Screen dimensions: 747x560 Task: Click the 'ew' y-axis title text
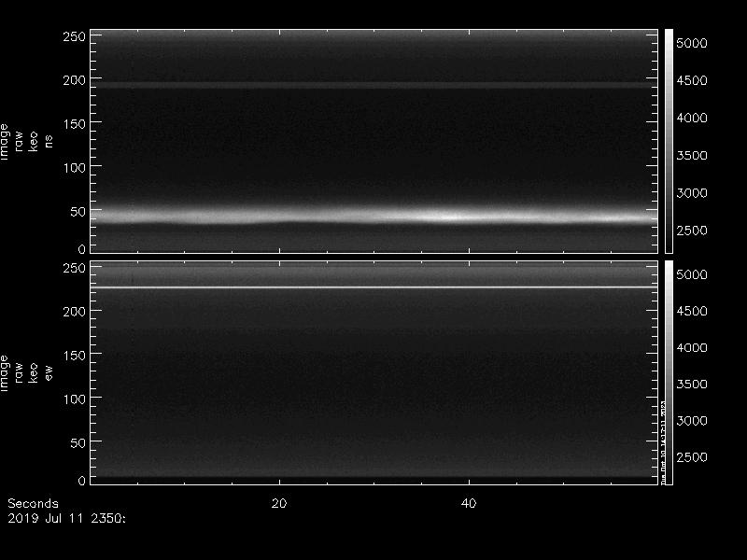pos(49,372)
